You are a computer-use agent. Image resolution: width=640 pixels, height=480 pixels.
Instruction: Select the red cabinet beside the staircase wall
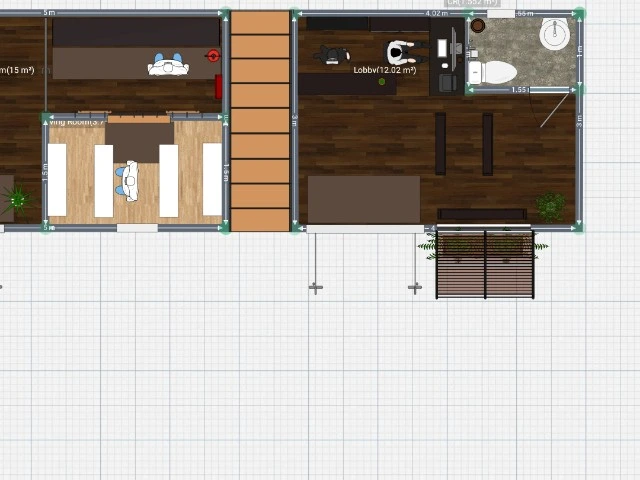click(x=218, y=86)
